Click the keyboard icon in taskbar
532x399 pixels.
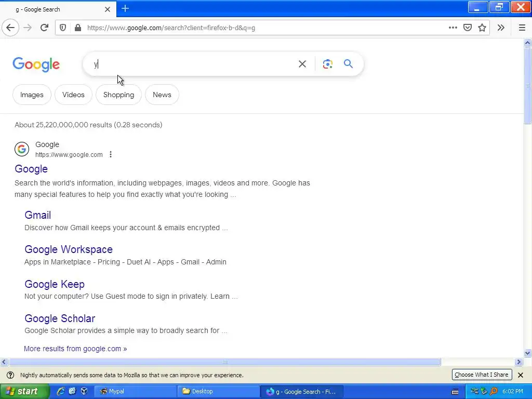click(x=455, y=392)
